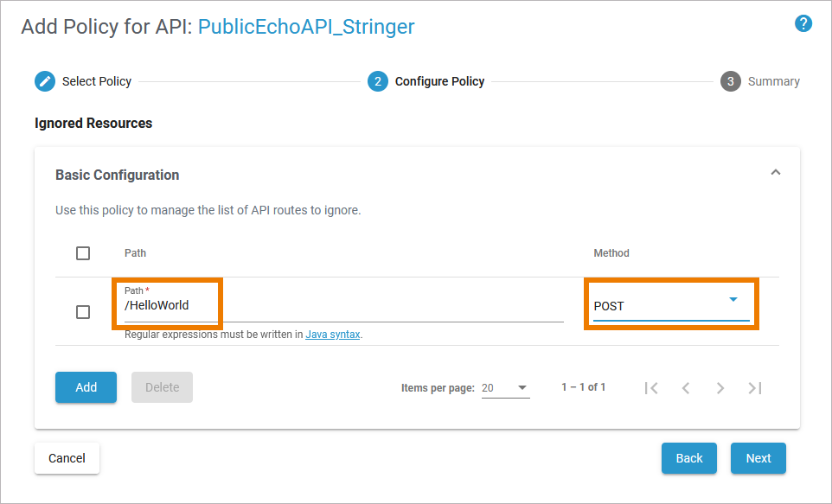Click the Select Policy pencil step icon
Screen dimensions: 832x504
pyautogui.click(x=44, y=81)
